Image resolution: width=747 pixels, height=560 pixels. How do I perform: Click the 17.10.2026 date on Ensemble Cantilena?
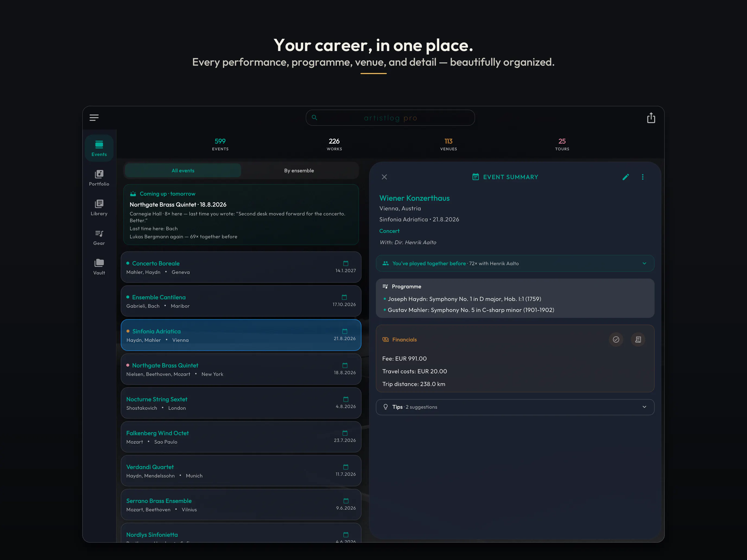click(344, 304)
